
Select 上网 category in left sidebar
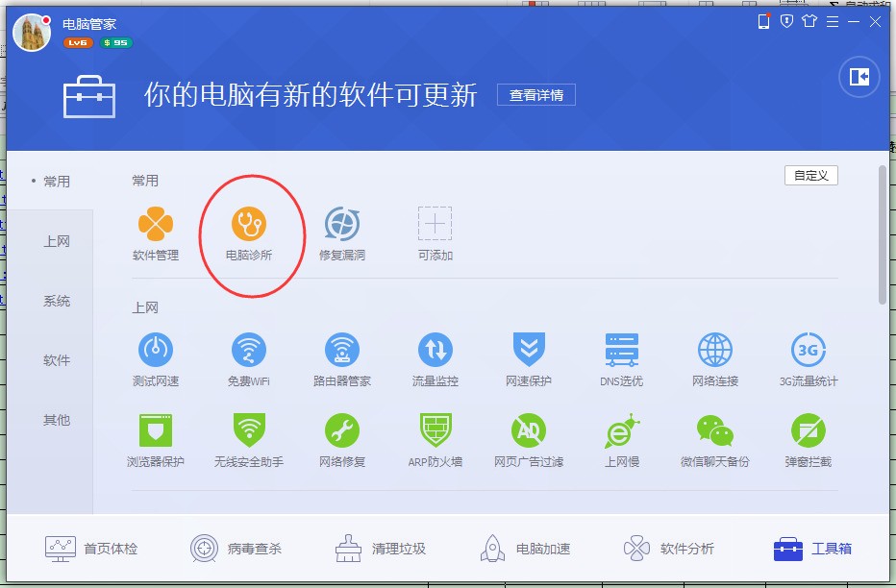pyautogui.click(x=57, y=241)
